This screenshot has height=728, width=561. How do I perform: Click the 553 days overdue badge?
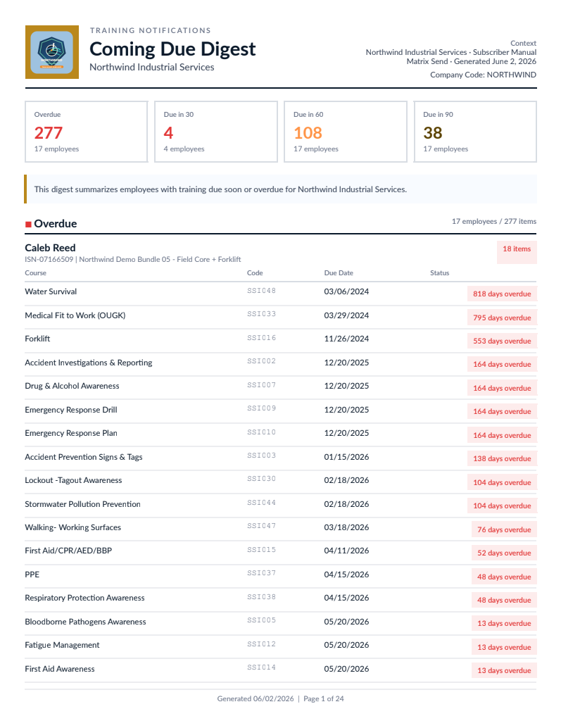tap(502, 341)
